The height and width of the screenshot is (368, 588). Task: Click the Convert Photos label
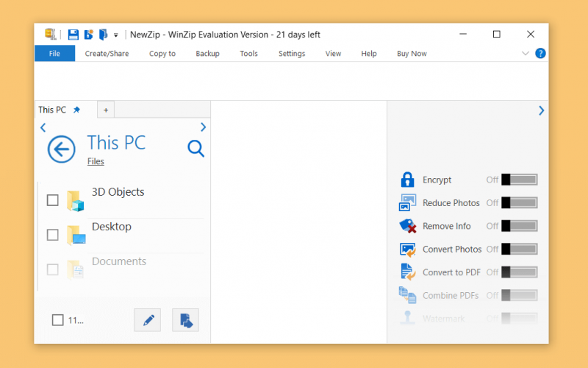[452, 250]
